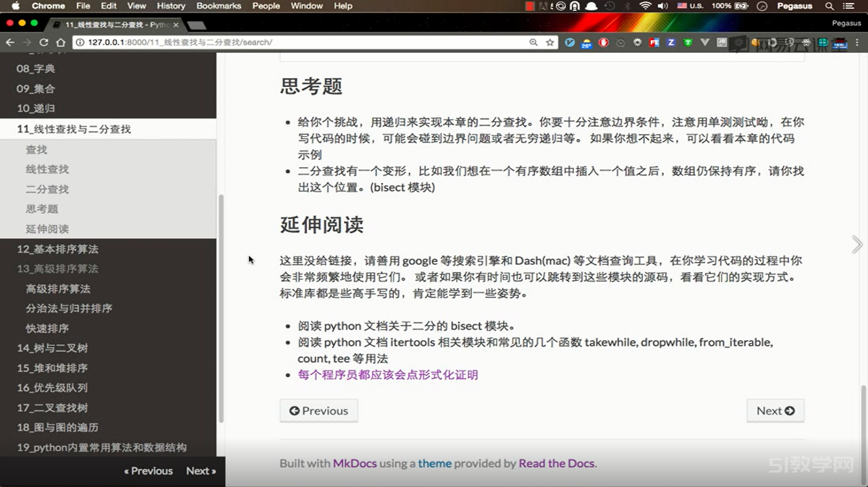Click the Next button on the page
Image resolution: width=868 pixels, height=487 pixels.
(775, 410)
